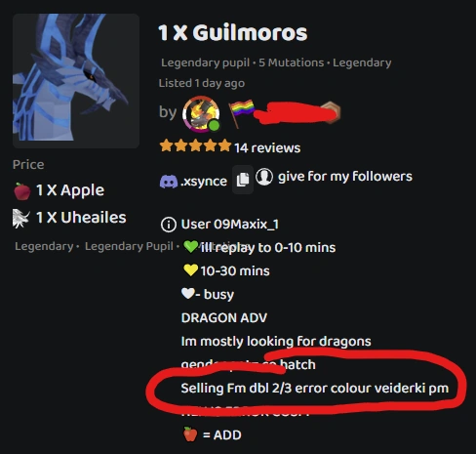476x454 pixels.
Task: Select the 1 X Uheailes price item
Action: pyautogui.click(x=69, y=218)
